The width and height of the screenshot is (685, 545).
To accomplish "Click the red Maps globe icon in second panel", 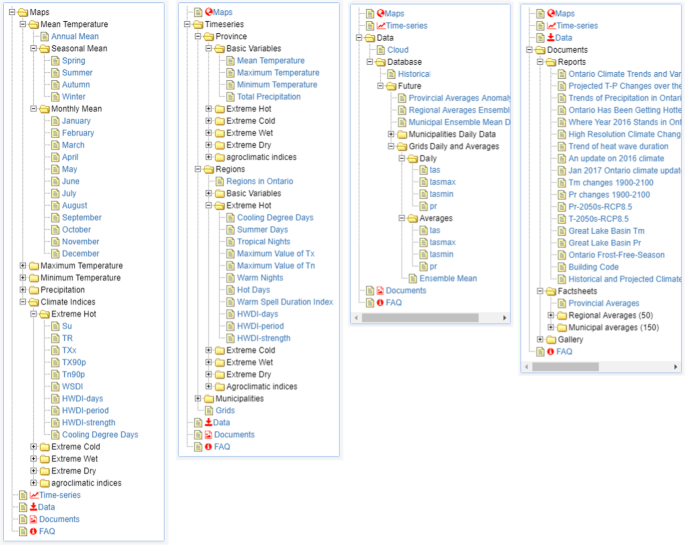I will point(209,12).
